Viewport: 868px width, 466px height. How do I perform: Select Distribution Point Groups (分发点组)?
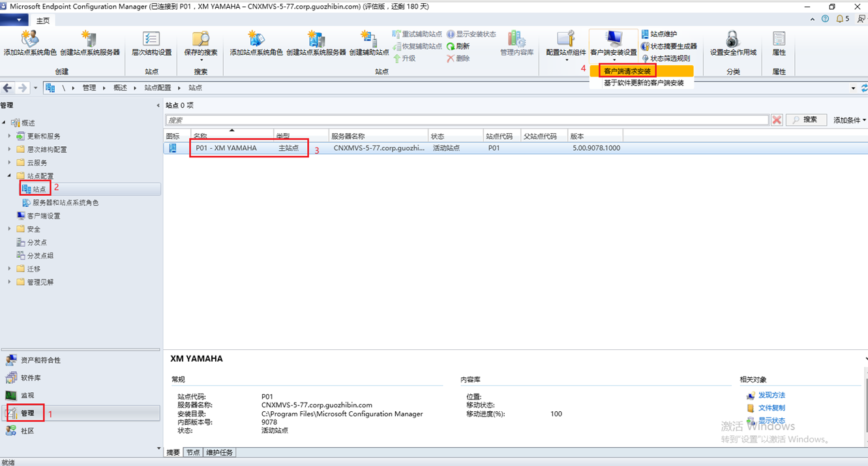pos(40,255)
